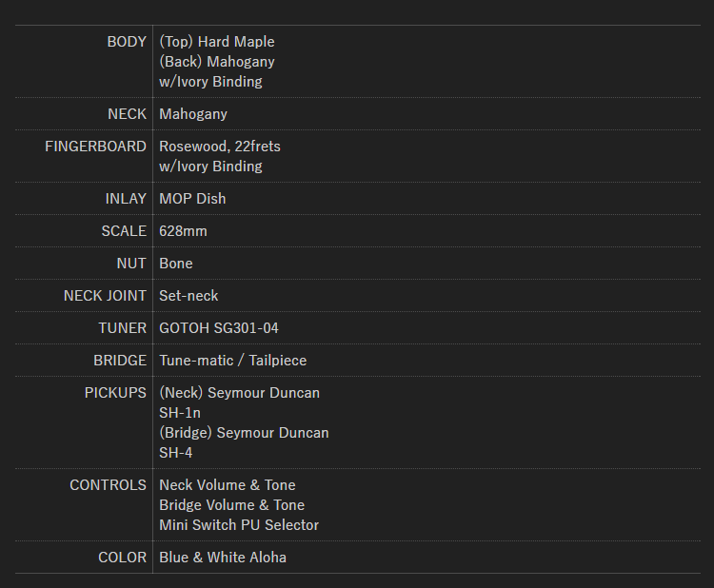The height and width of the screenshot is (588, 714).
Task: Click the "(Back) Mahogany" body spec
Action: [216, 62]
